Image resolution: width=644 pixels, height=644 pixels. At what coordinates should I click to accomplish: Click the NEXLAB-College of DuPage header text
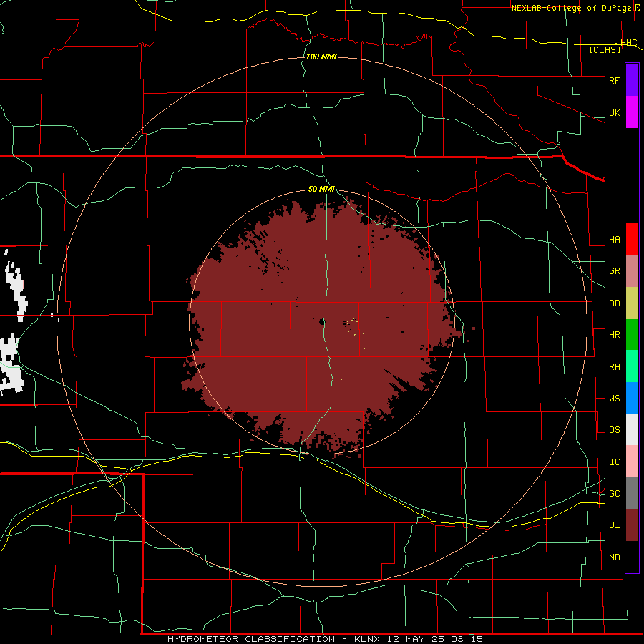(x=571, y=8)
